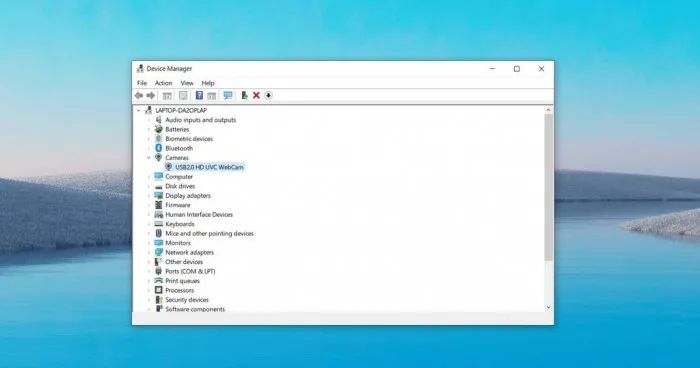700x368 pixels.
Task: Select the Software components row label
Action: [x=195, y=309]
